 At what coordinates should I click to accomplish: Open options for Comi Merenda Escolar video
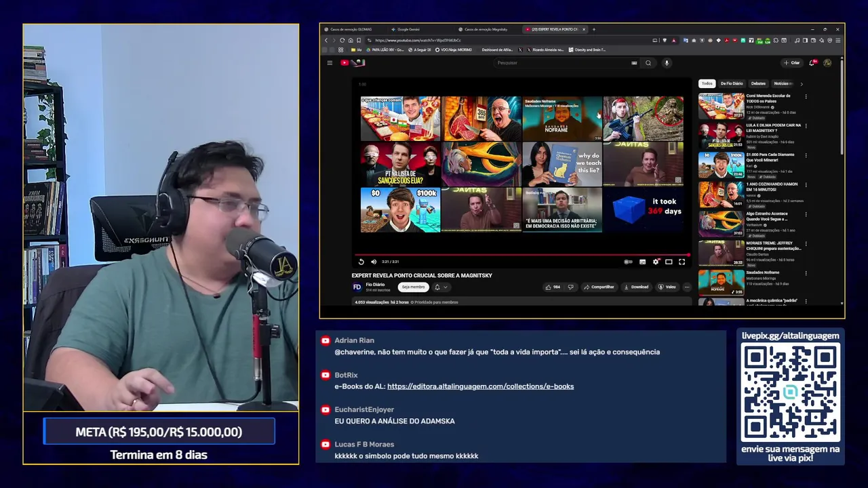pos(806,96)
